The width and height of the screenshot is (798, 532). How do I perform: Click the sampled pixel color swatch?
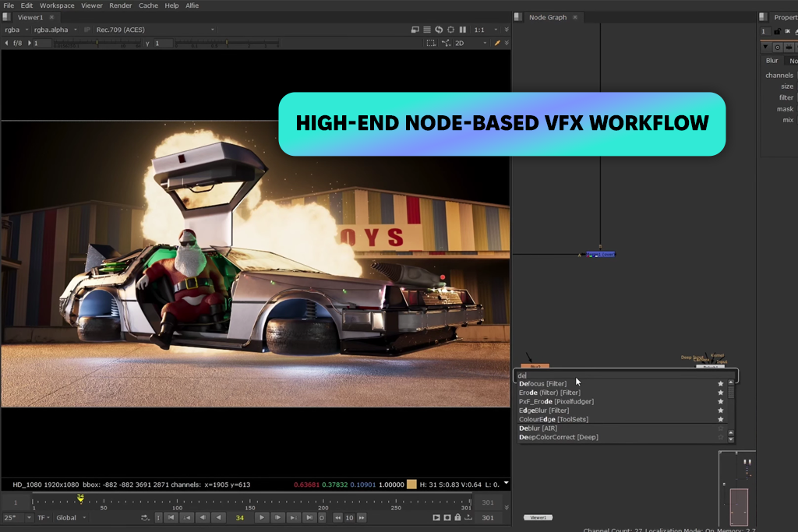pos(411,484)
